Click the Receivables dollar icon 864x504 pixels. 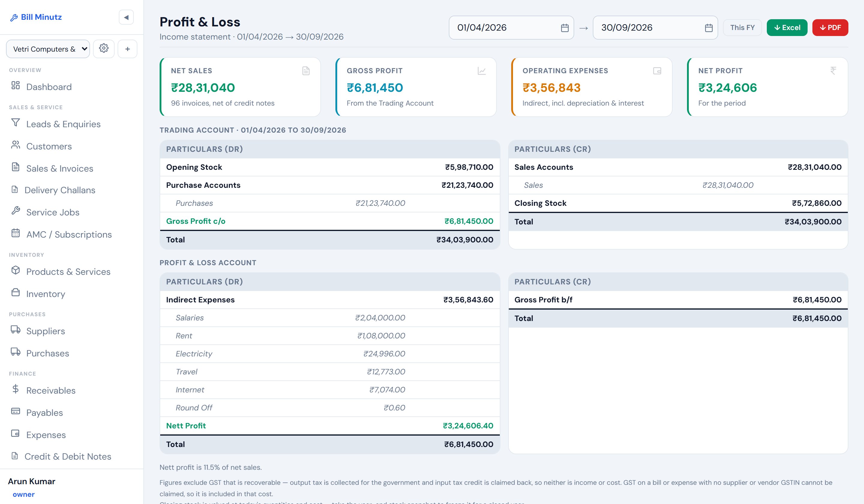coord(15,389)
